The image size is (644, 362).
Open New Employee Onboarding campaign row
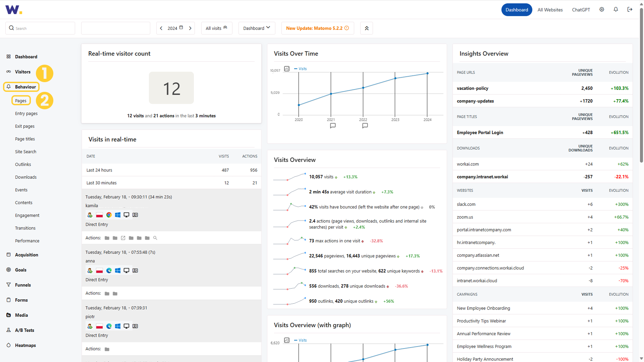pyautogui.click(x=542, y=308)
